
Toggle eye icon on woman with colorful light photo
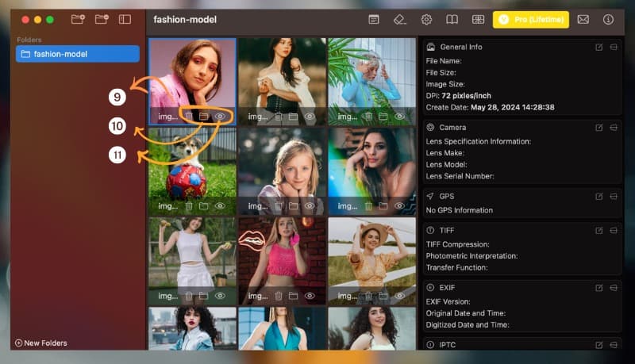(x=400, y=206)
